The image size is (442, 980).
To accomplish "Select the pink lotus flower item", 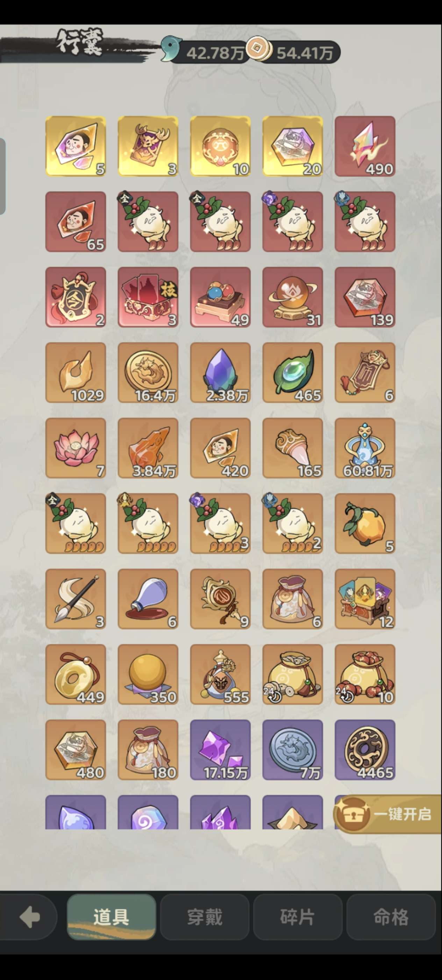I will 76,448.
